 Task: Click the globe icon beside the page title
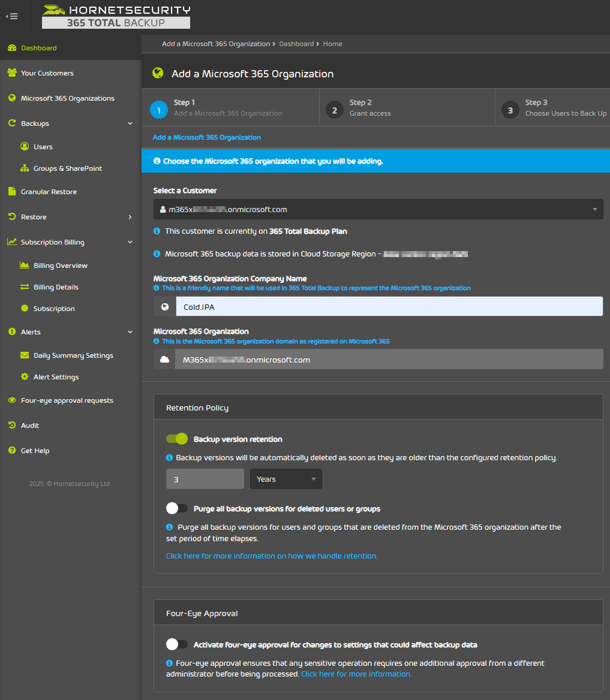(158, 73)
